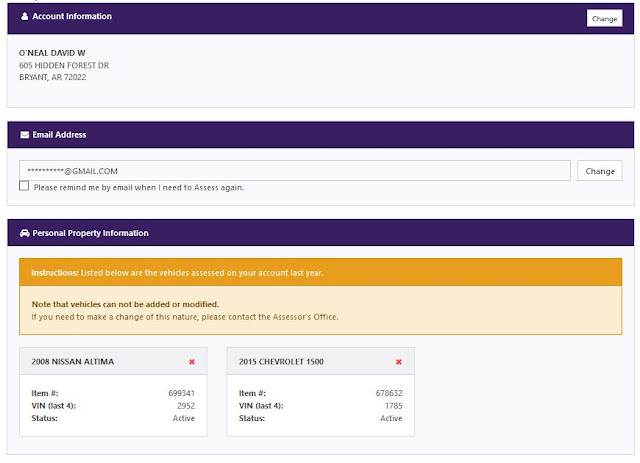640x463 pixels.
Task: Focus the masked GMAIL.COM email field
Action: tap(295, 171)
